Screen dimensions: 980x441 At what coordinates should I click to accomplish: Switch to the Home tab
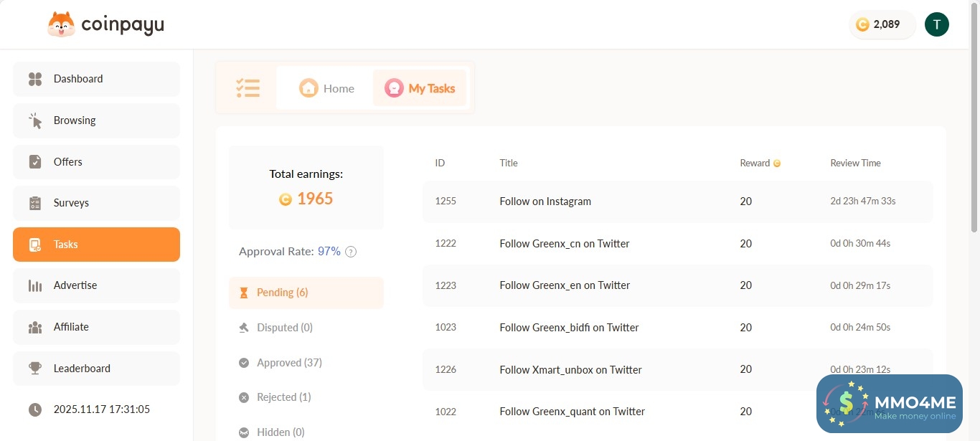tap(327, 87)
